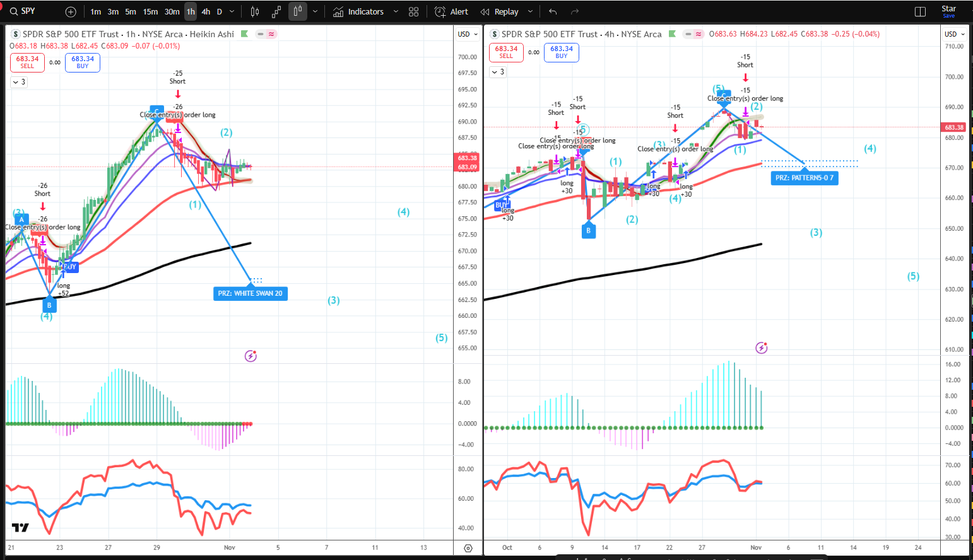Image resolution: width=973 pixels, height=560 pixels.
Task: Click BUY 683.34 on 1h chart
Action: coord(83,62)
